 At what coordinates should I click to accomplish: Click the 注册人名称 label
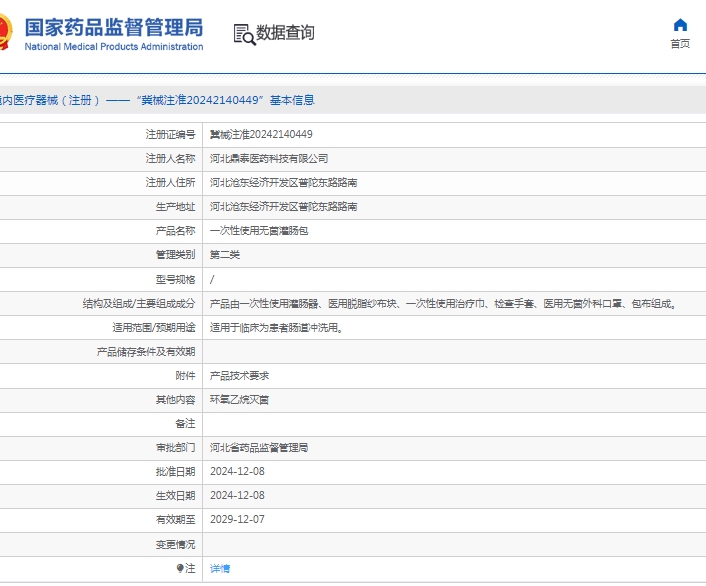(170, 159)
